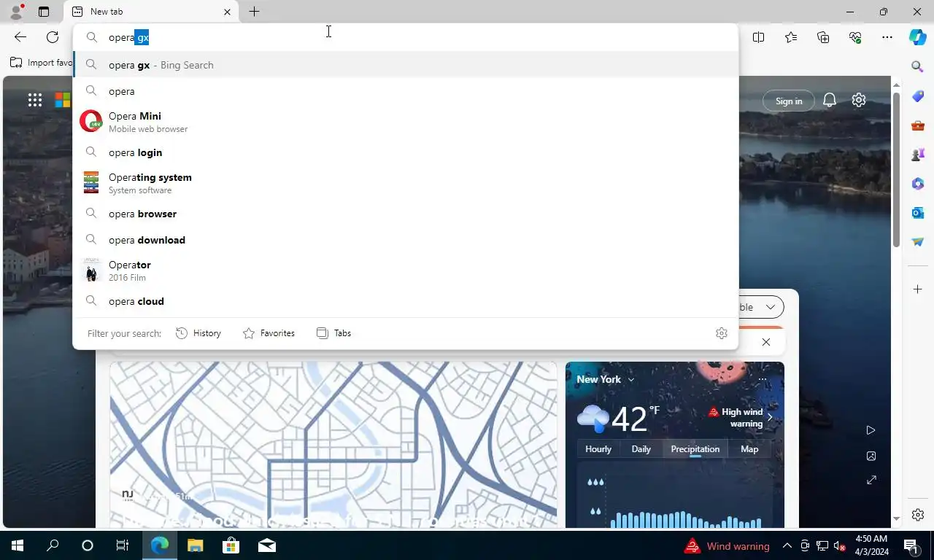This screenshot has width=934, height=560.
Task: Open the tab actions menu icon
Action: 44,12
